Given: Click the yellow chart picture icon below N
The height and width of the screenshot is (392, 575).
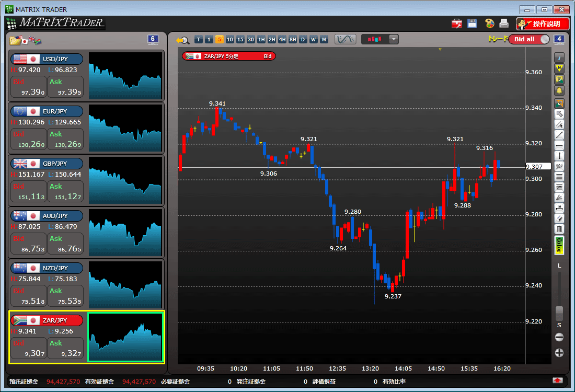Looking at the screenshot, I should [x=559, y=79].
